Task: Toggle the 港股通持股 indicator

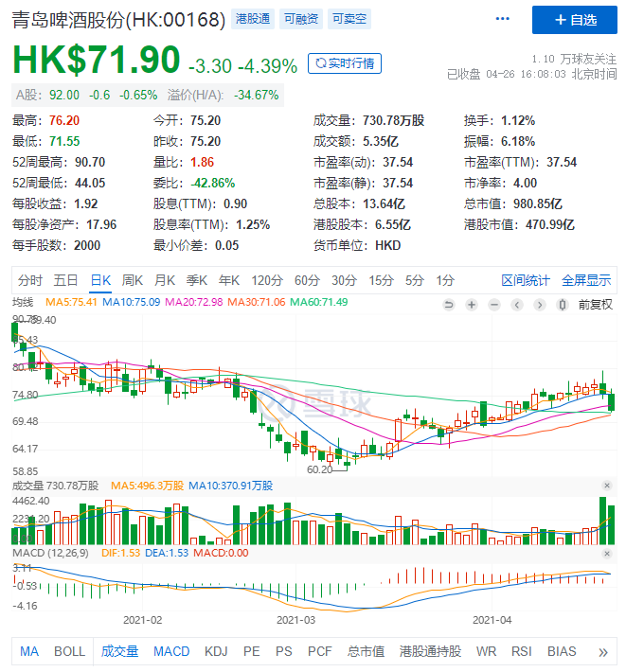Action: pos(430,651)
